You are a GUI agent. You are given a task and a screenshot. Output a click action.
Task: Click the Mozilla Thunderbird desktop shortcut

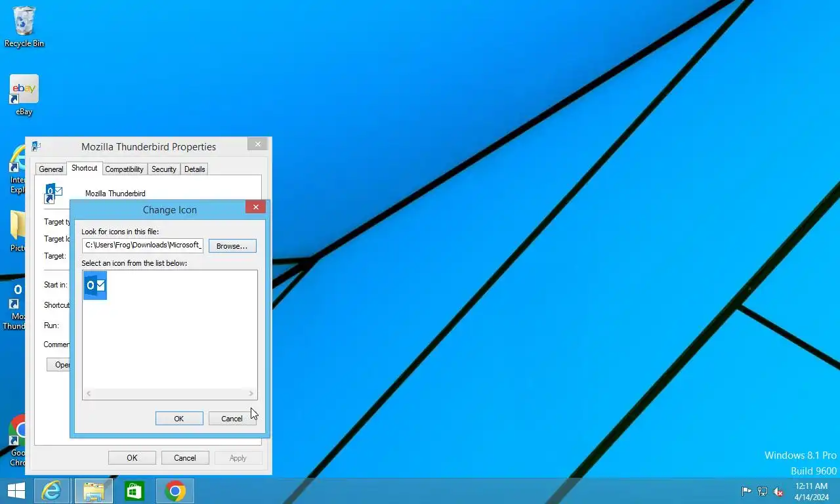pos(16,306)
